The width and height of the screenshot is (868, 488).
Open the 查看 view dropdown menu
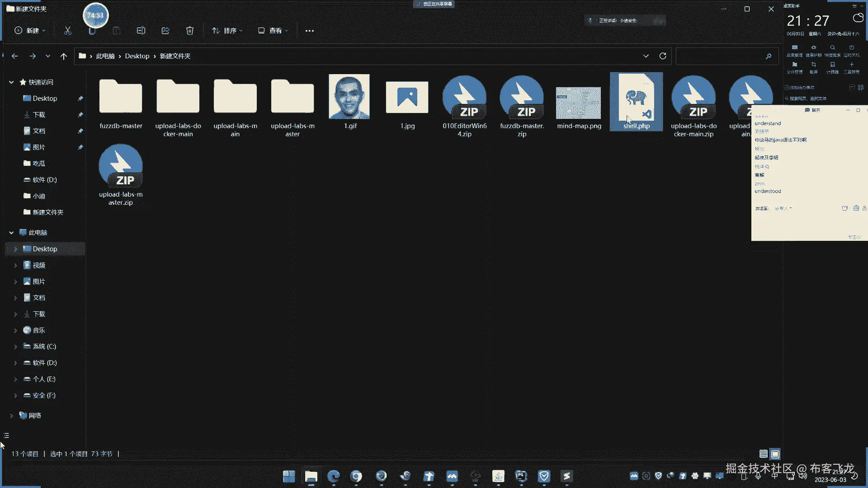click(273, 31)
